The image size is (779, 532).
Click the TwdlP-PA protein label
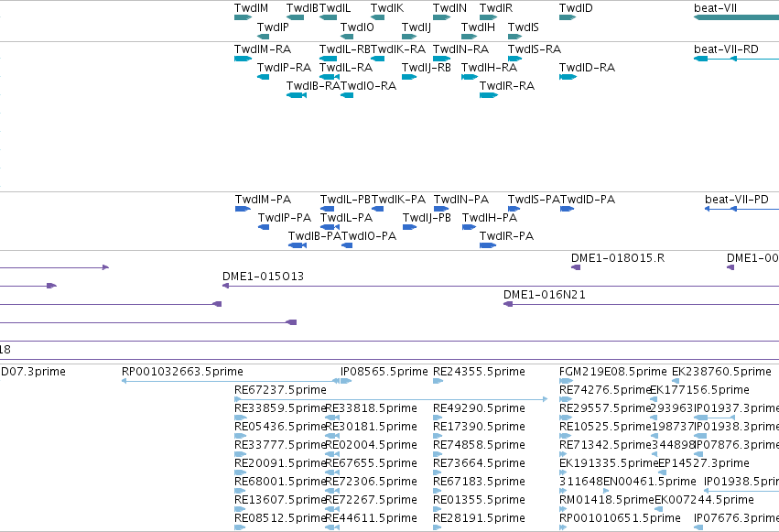tap(285, 218)
